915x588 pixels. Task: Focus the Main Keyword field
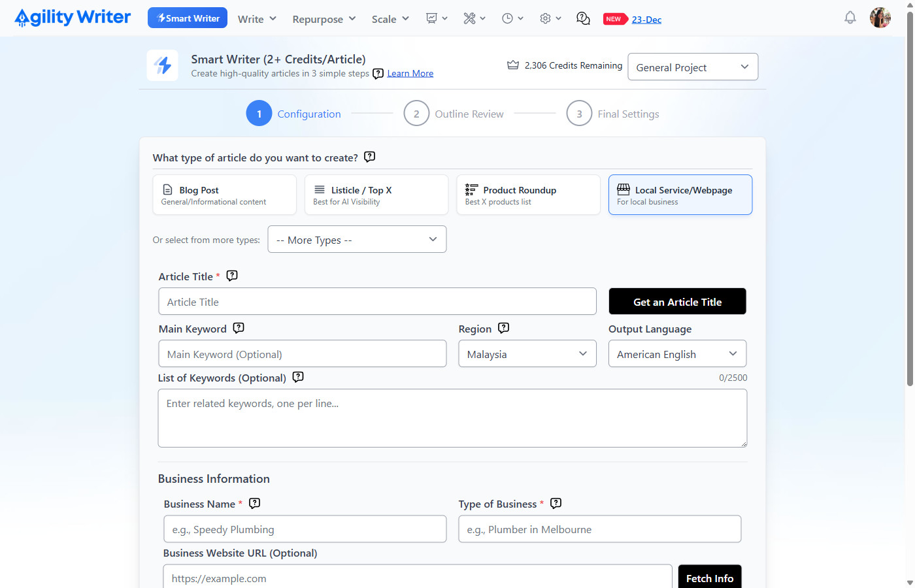[x=303, y=353]
